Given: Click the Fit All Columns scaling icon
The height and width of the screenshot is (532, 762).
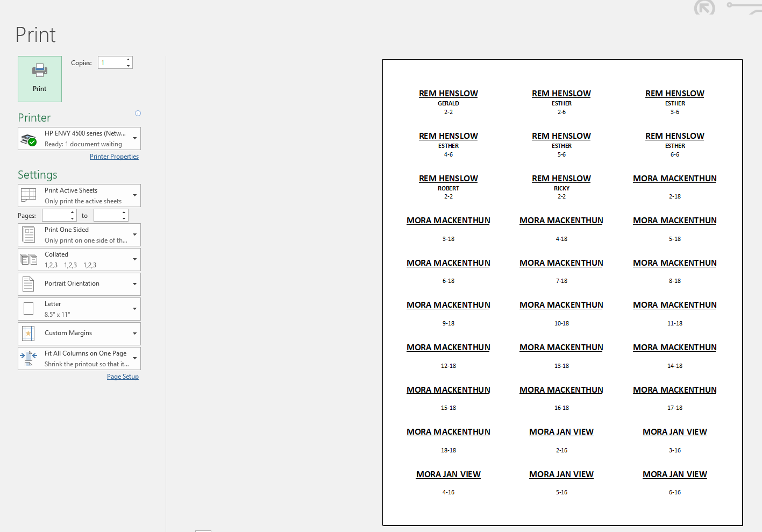Looking at the screenshot, I should [x=29, y=358].
